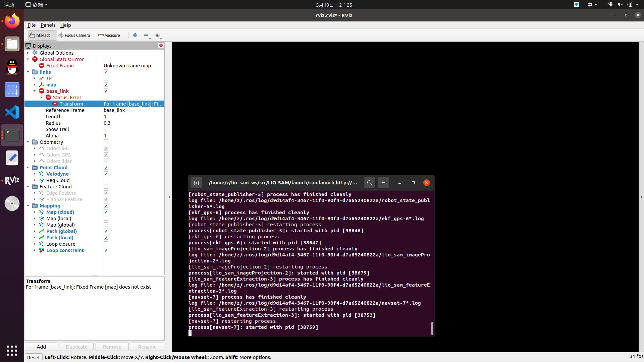Toggle the Show Trail checkbox
Screen dimensions: 644x362
point(106,129)
